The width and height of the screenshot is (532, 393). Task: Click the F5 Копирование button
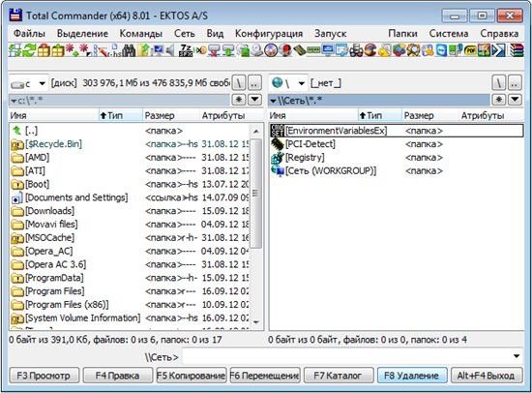point(191,376)
